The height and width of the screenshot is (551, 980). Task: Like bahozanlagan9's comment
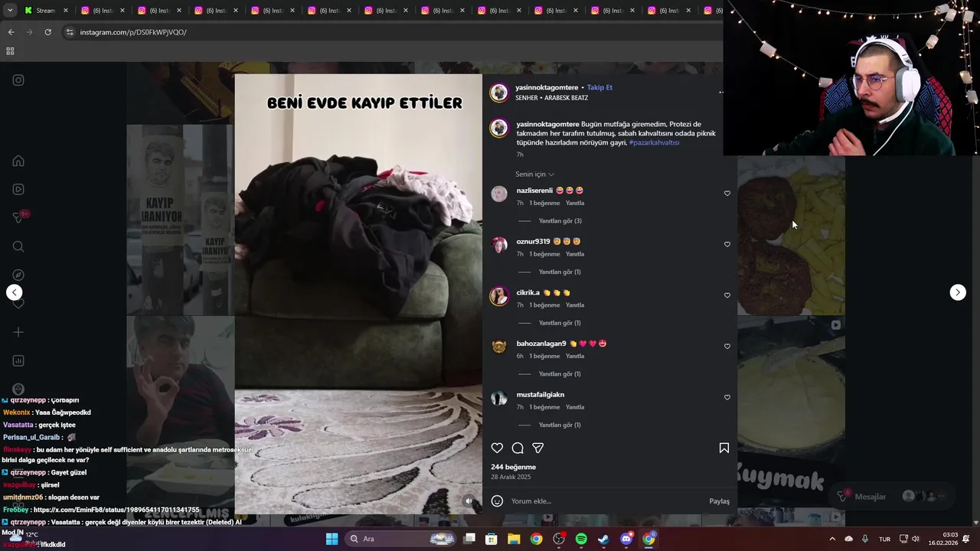coord(727,347)
